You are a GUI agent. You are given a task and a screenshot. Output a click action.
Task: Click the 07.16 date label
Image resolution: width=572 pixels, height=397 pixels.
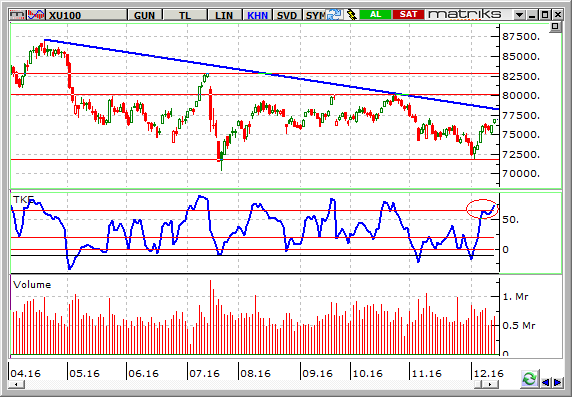[x=204, y=374]
